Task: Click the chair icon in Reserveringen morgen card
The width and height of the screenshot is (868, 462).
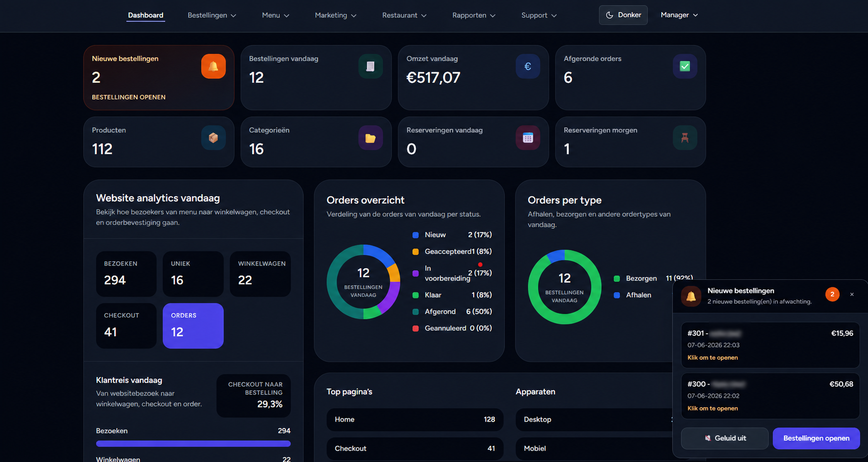Action: [x=685, y=138]
